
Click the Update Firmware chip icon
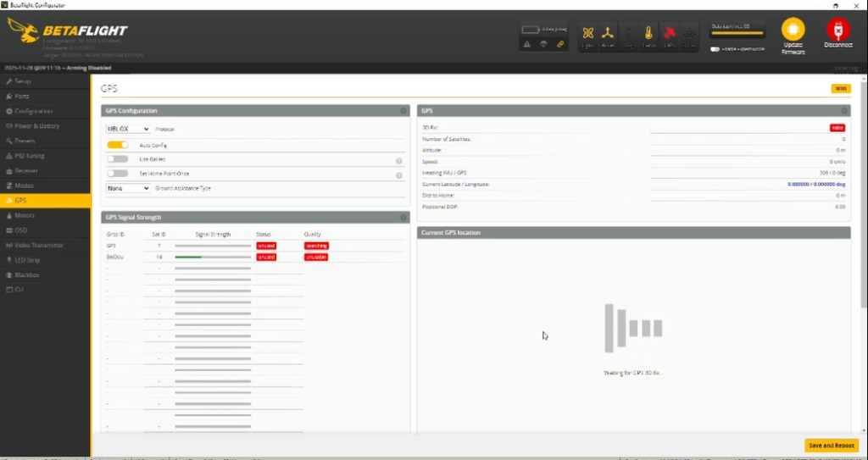tap(793, 30)
